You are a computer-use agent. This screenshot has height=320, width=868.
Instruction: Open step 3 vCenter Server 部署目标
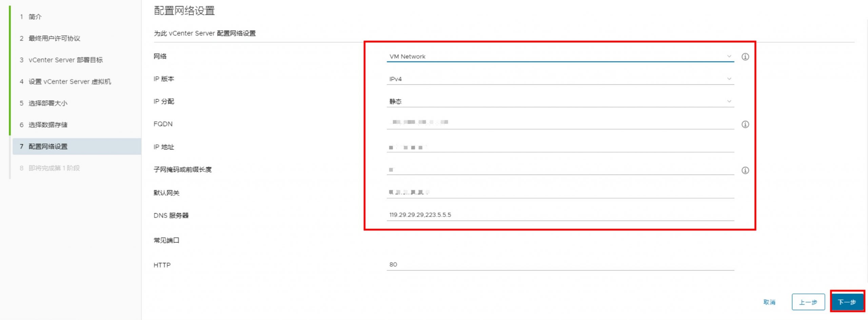tap(65, 60)
